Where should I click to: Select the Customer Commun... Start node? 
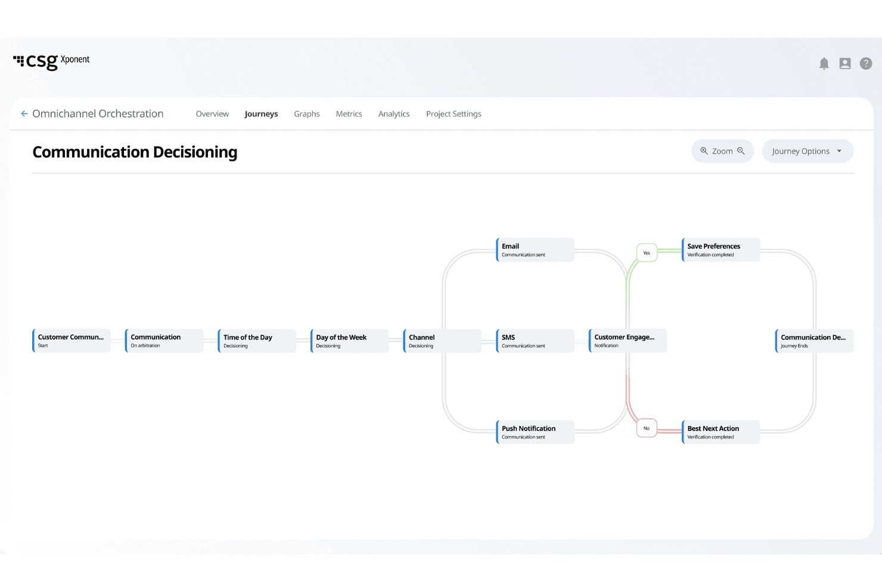tap(72, 341)
